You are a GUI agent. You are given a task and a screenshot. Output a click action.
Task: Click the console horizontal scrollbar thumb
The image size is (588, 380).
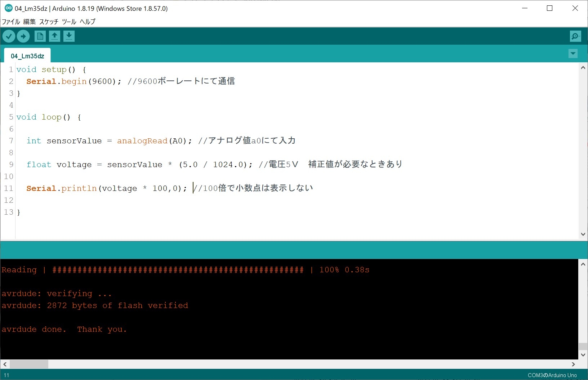tap(29, 364)
